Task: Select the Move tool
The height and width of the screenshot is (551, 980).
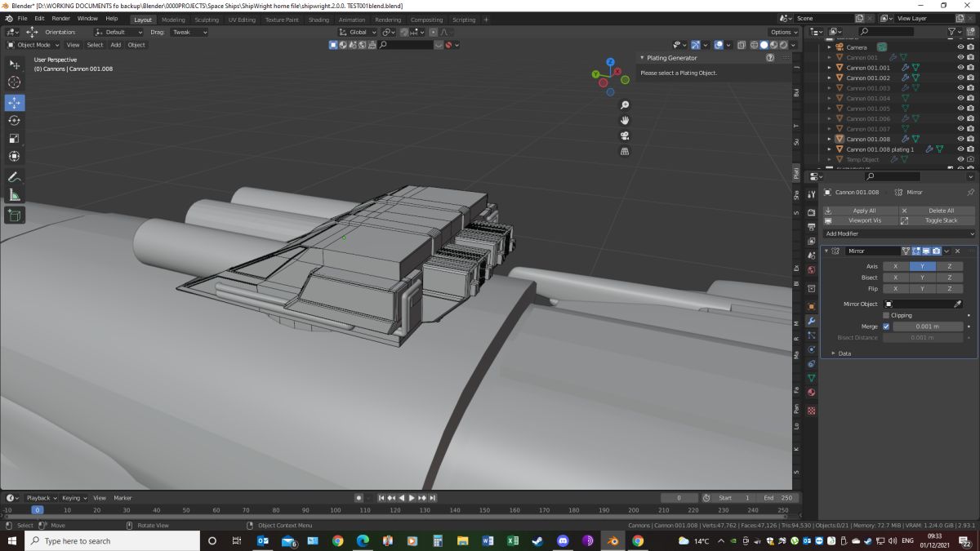Action: tap(14, 103)
